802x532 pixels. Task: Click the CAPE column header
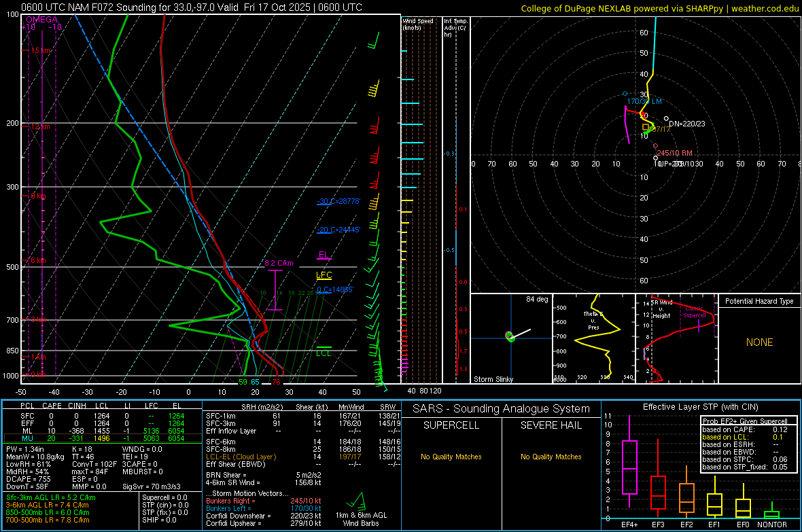[52, 406]
